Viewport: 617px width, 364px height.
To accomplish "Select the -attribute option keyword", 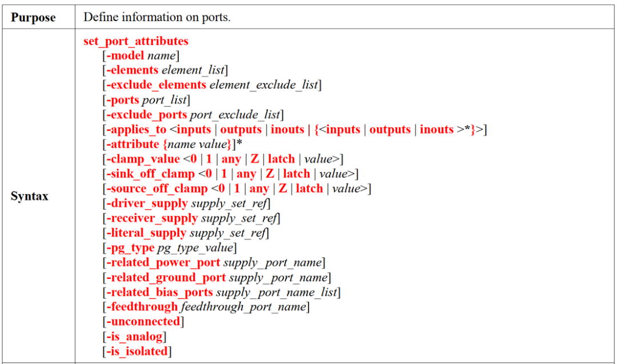I will pyautogui.click(x=133, y=144).
